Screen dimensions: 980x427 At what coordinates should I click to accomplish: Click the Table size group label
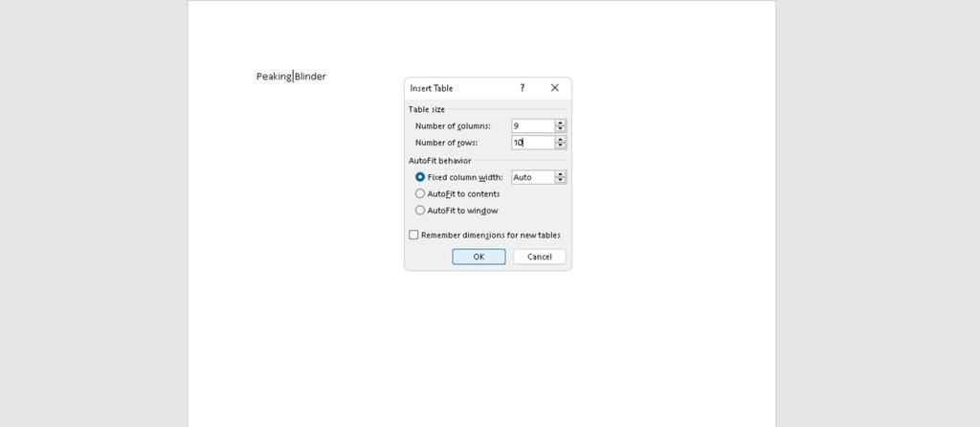[427, 109]
